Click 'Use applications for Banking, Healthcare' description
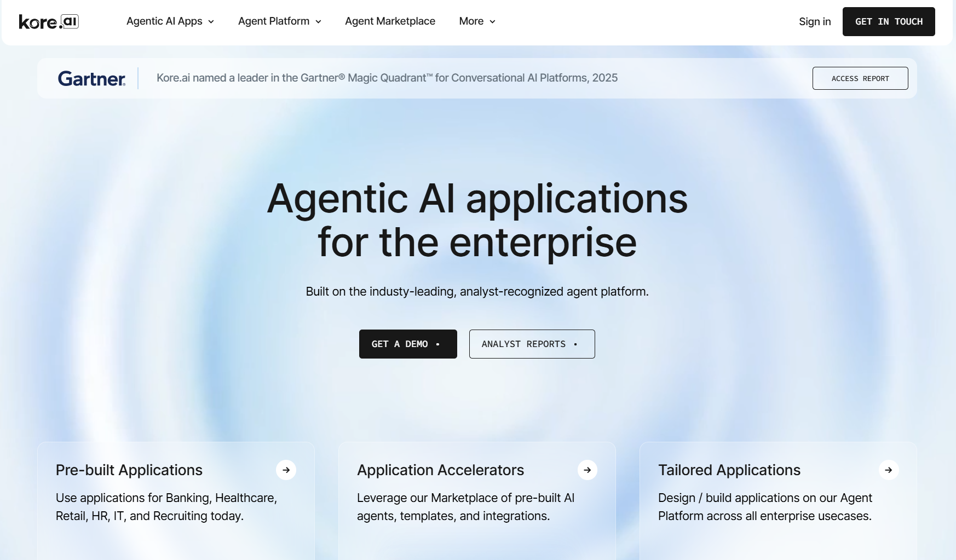 pos(166,507)
